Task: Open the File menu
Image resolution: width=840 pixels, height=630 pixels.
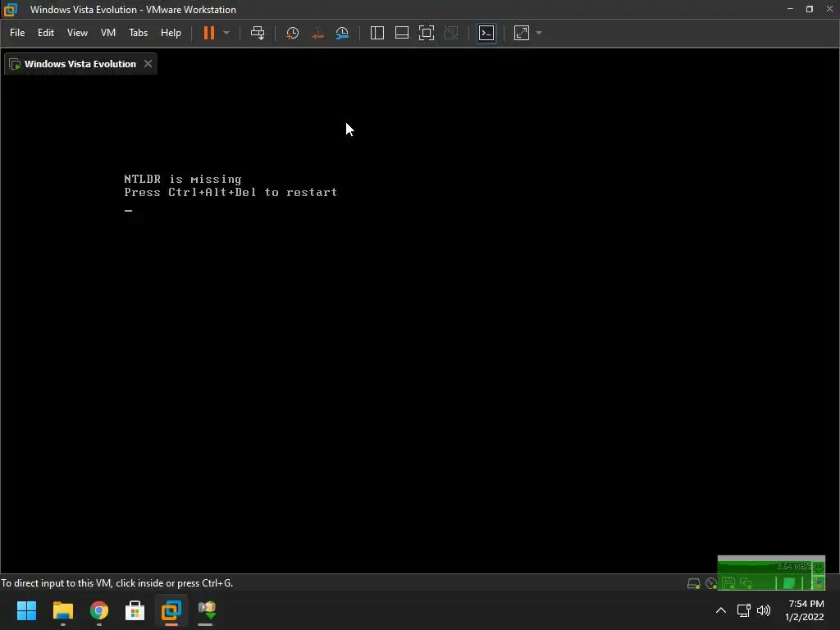Action: point(17,33)
